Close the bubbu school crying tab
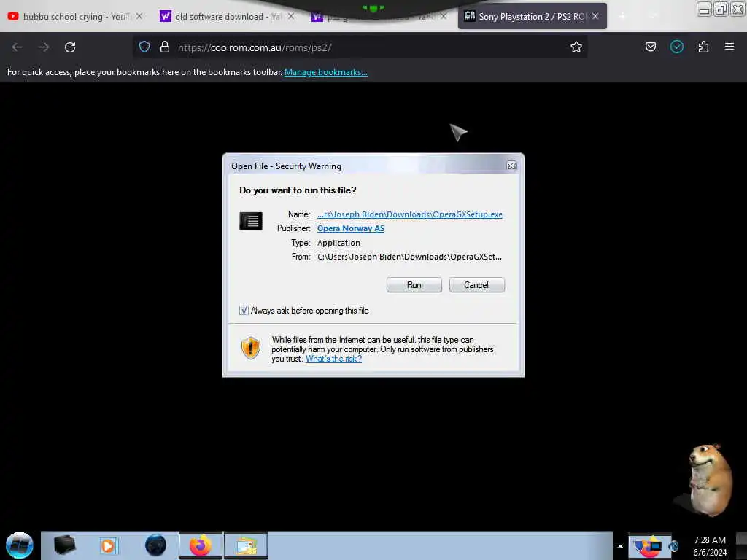Viewport: 747px width, 560px height. [139, 16]
